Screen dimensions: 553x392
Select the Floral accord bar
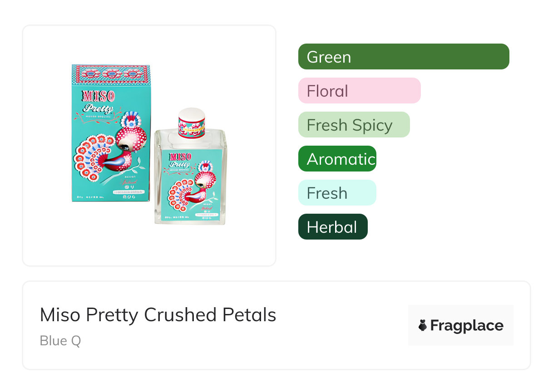pos(359,91)
